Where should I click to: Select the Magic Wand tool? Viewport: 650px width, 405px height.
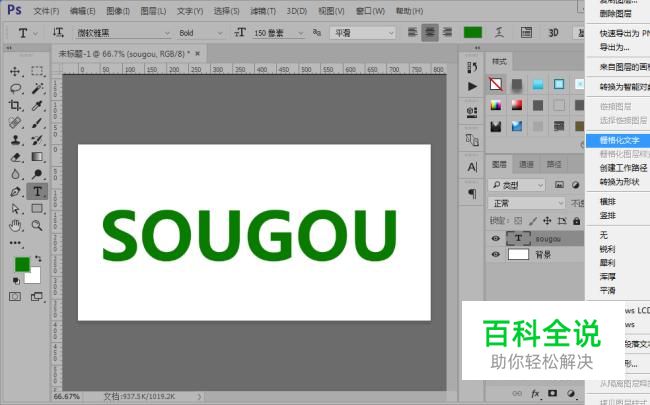pyautogui.click(x=37, y=88)
